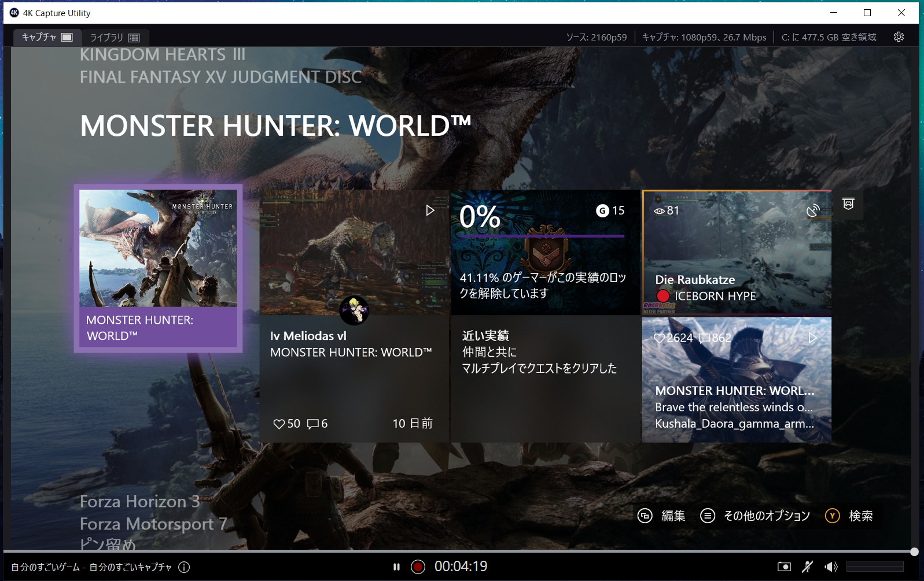This screenshot has height=581, width=924.
Task: Maximize the 4K Capture Utility window
Action: [x=867, y=13]
